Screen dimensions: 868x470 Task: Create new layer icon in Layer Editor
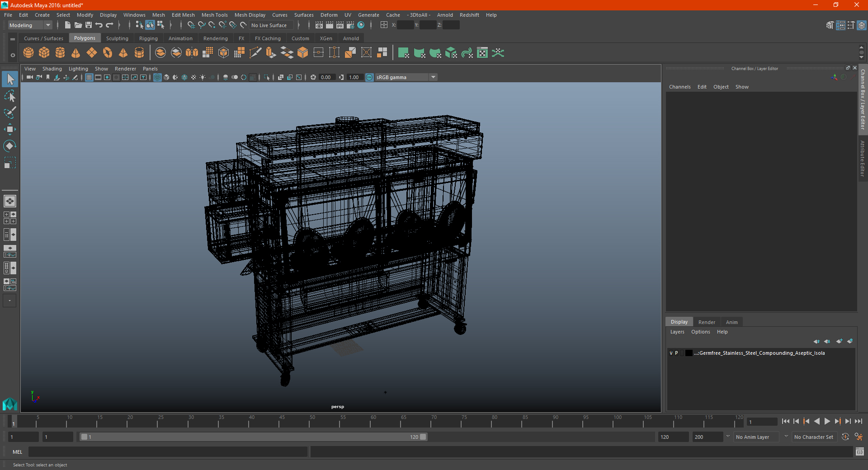839,341
